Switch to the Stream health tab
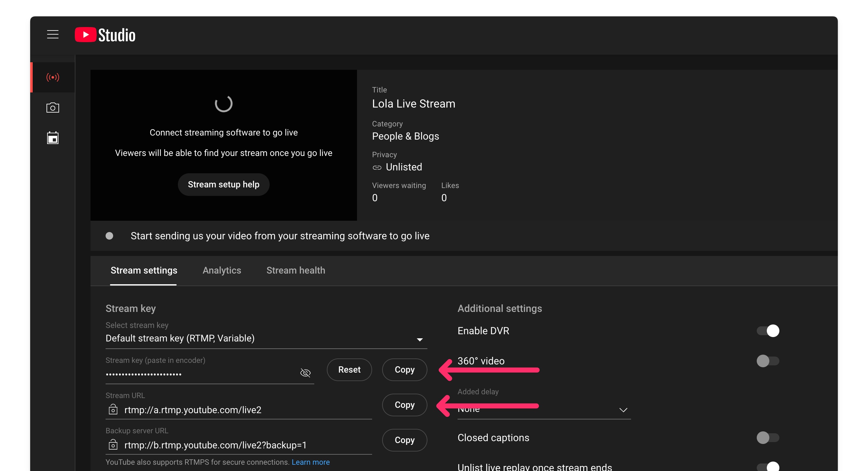Viewport: 868px width, 471px height. point(295,270)
